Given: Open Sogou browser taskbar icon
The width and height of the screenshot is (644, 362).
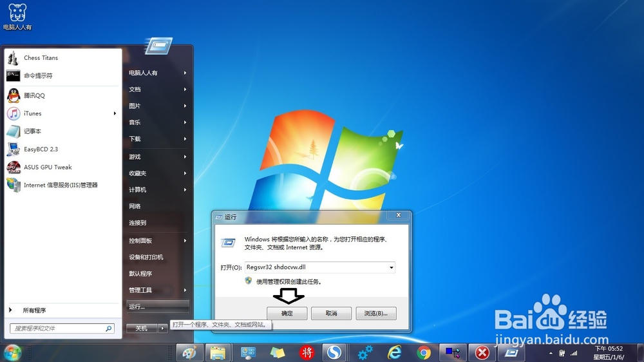Looking at the screenshot, I should tap(334, 353).
